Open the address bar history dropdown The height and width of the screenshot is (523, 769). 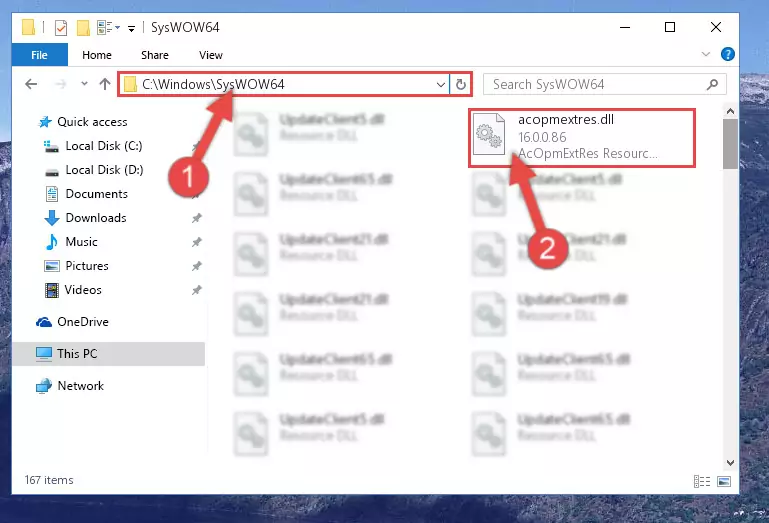pos(440,84)
